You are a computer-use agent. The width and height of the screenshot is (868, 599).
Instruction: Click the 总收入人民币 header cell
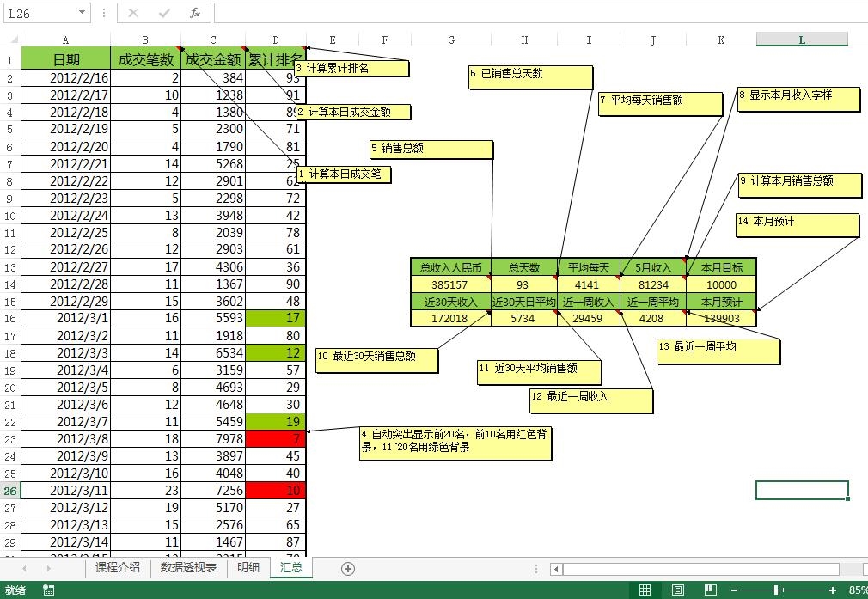[450, 267]
